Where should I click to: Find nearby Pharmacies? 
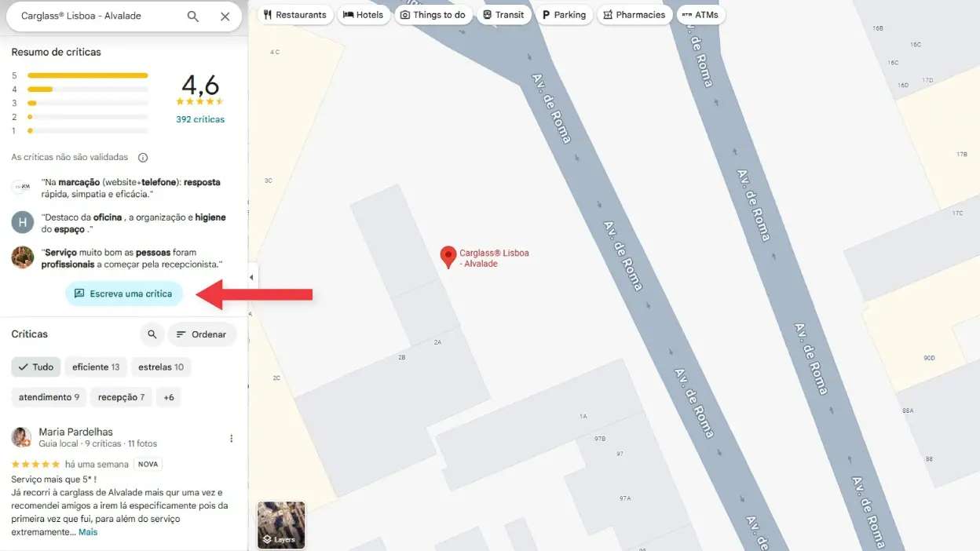coord(634,14)
